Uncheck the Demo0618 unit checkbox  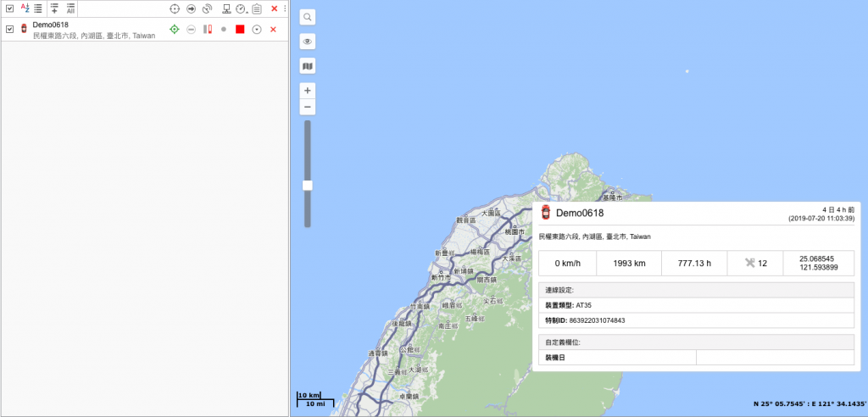point(9,29)
